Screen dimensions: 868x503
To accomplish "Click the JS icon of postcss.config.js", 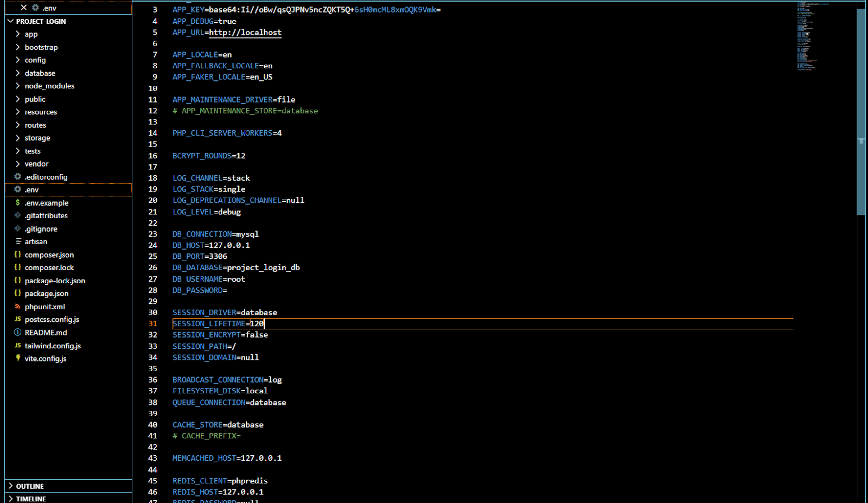I will pos(18,320).
